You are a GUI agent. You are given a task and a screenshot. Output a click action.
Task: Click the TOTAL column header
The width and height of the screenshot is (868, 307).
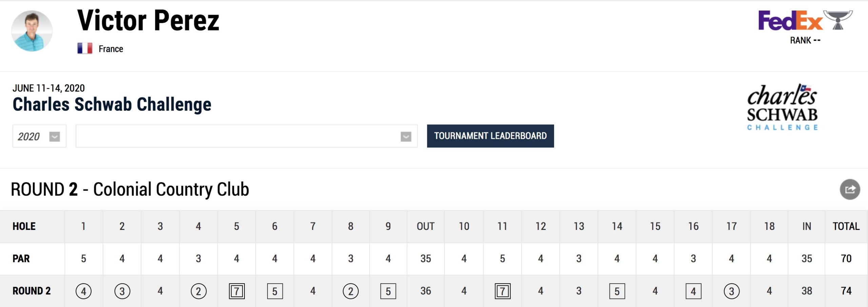[846, 226]
